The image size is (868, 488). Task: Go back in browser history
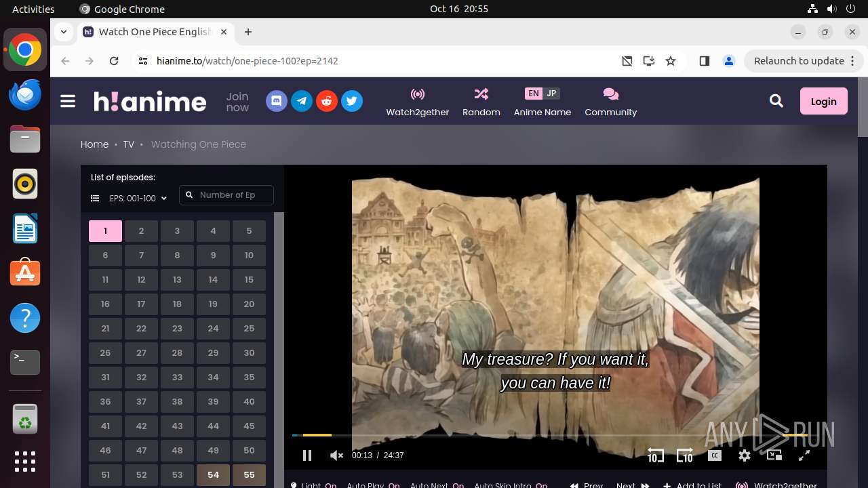click(65, 61)
